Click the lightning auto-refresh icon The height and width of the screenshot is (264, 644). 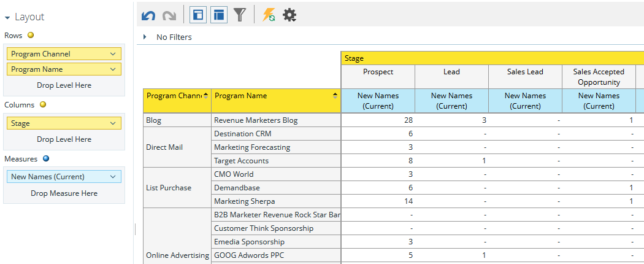(x=269, y=15)
